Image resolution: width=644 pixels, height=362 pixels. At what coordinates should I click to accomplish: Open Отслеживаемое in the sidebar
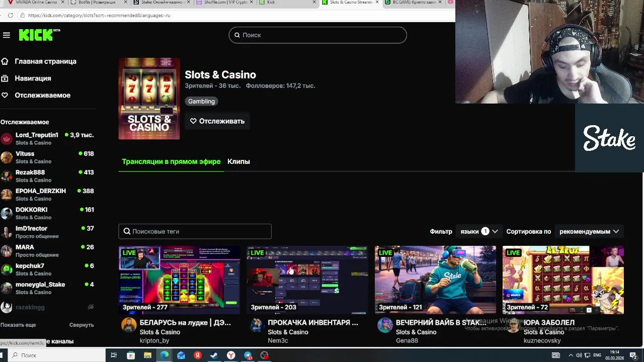[x=42, y=95]
